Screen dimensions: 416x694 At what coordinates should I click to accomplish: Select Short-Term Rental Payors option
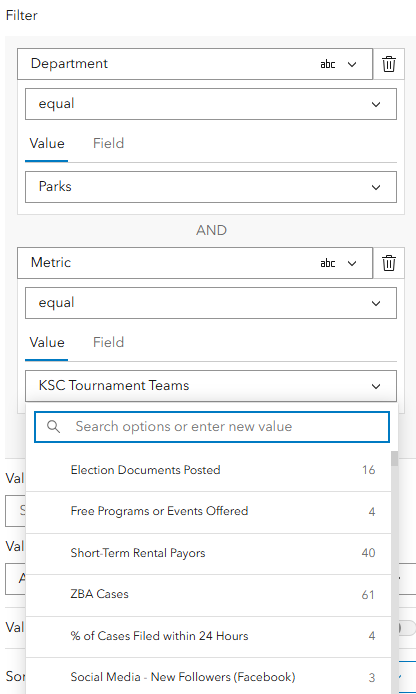(208, 553)
